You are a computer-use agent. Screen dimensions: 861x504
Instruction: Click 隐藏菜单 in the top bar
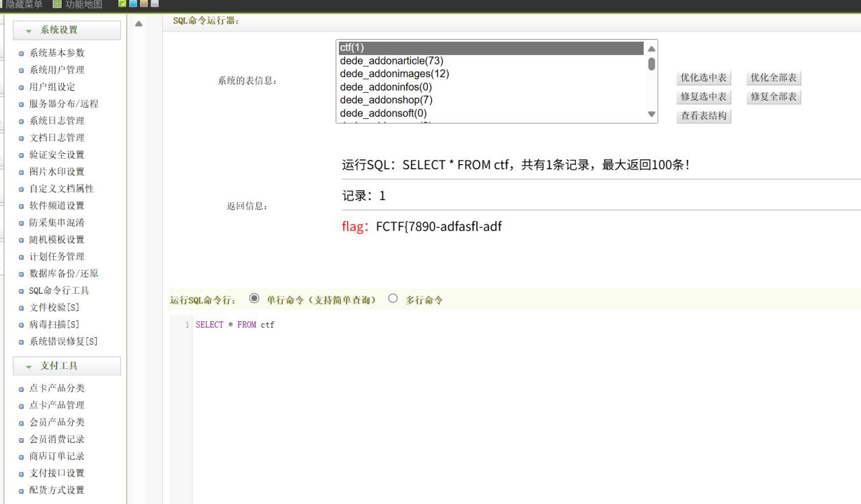24,4
